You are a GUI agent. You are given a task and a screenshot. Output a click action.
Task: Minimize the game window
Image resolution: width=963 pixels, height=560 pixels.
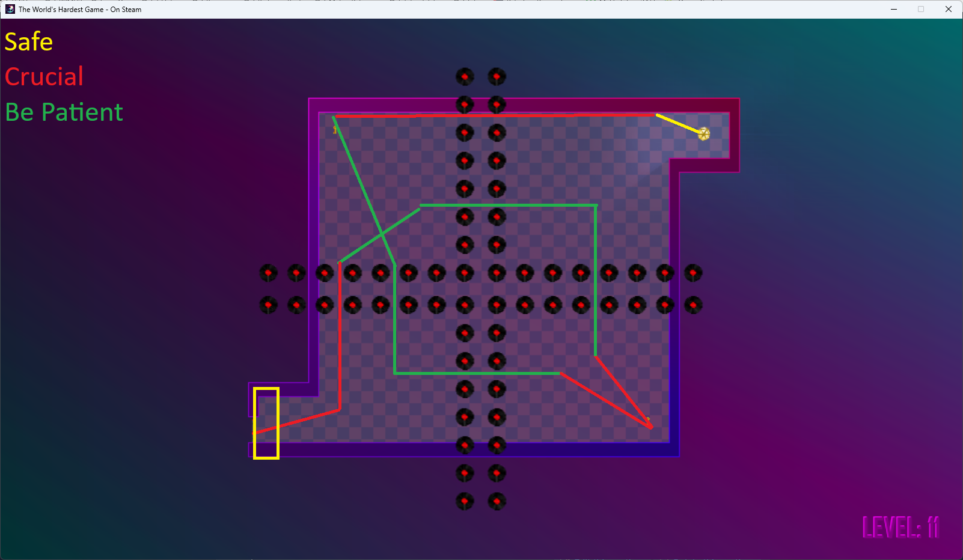[894, 9]
